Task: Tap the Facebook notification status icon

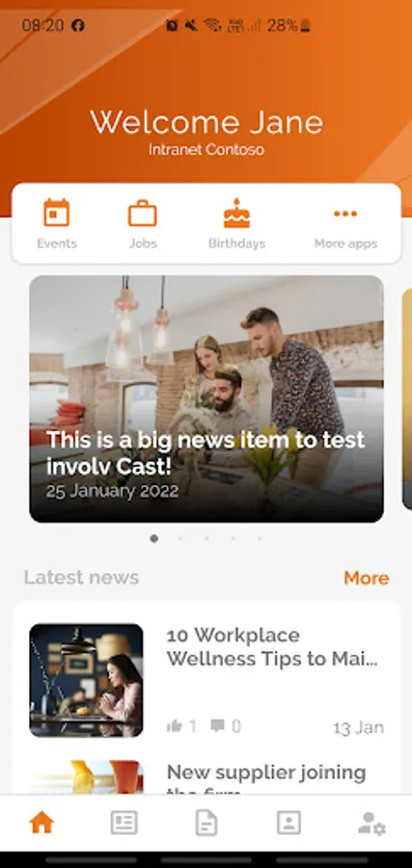Action: tap(78, 25)
